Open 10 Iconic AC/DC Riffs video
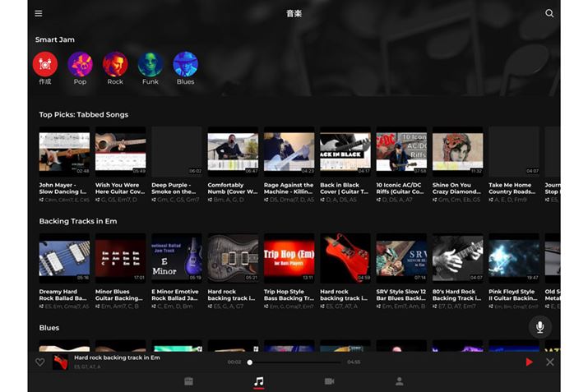The height and width of the screenshot is (392, 588). pos(401,164)
